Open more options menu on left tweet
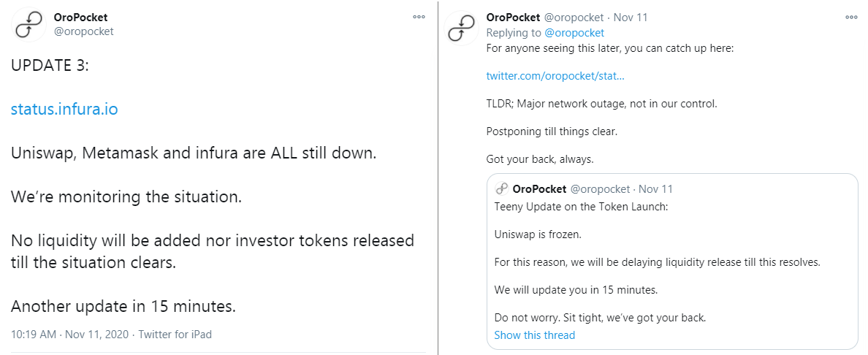 click(x=419, y=18)
